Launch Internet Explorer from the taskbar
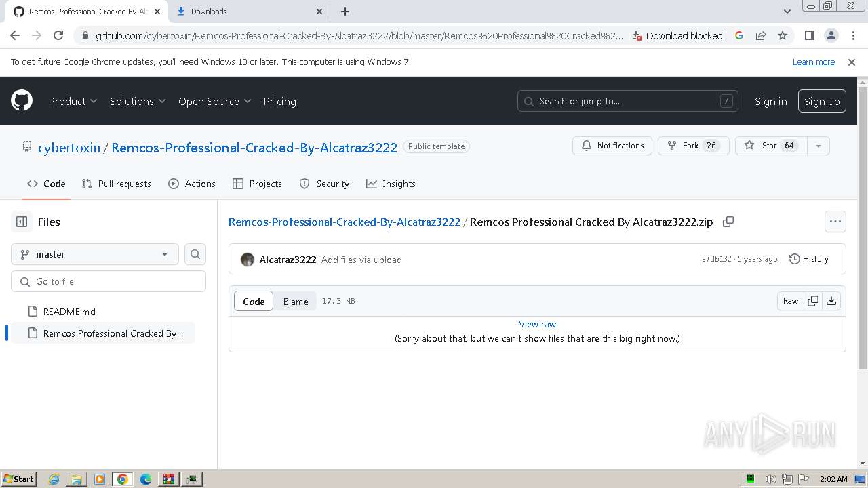The height and width of the screenshot is (488, 868). (54, 479)
